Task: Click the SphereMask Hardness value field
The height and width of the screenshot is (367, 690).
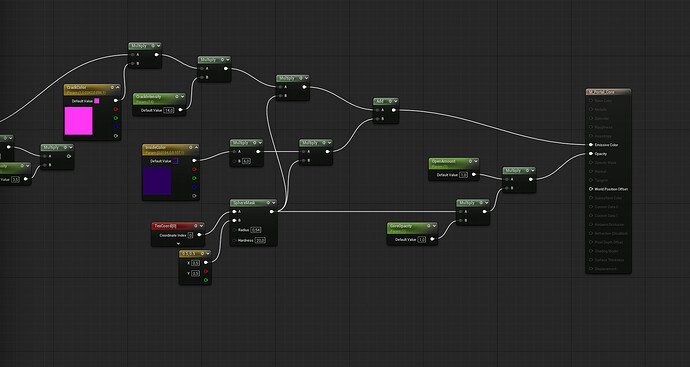Action: (260, 241)
